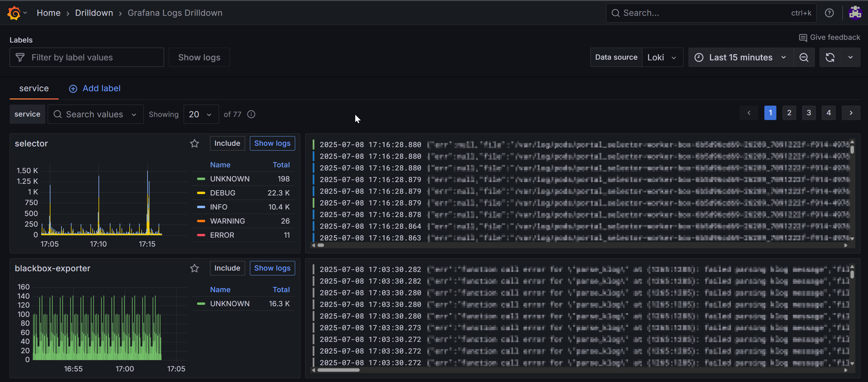This screenshot has width=868, height=382.
Task: Click the top Show logs button beside filter
Action: click(x=199, y=57)
